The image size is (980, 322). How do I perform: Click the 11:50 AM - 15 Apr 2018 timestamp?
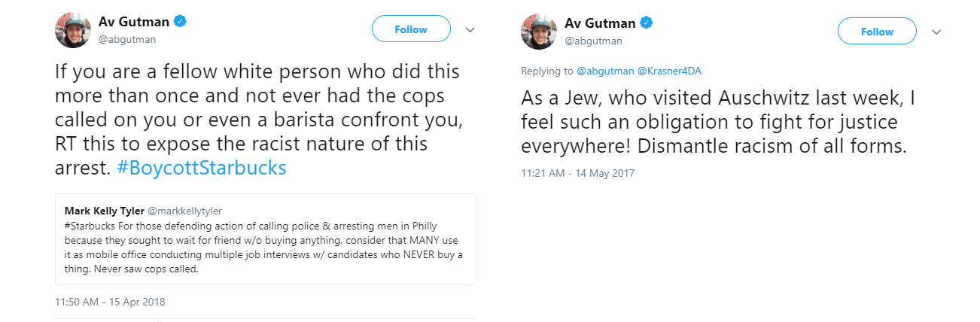click(110, 302)
